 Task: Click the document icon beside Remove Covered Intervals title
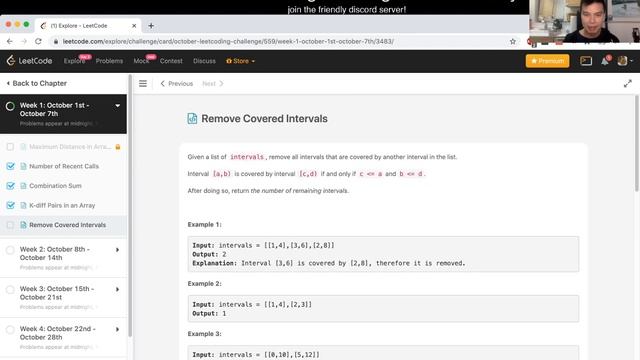tap(192, 118)
